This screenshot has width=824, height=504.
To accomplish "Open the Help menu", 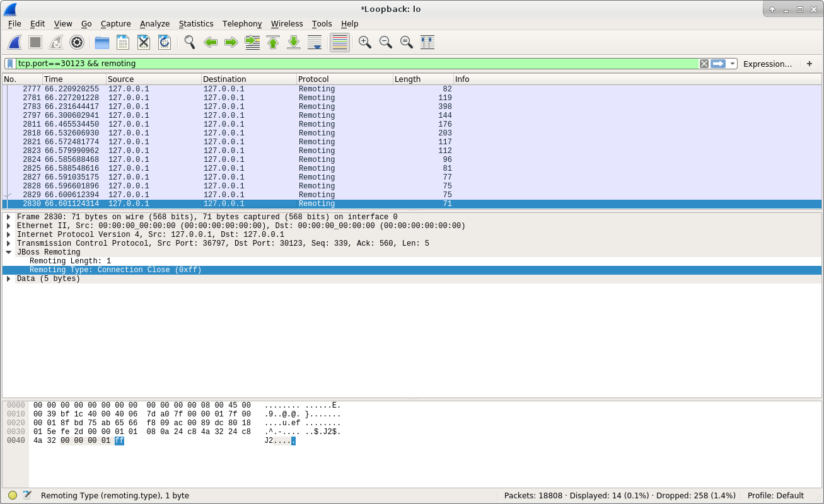I will point(349,24).
